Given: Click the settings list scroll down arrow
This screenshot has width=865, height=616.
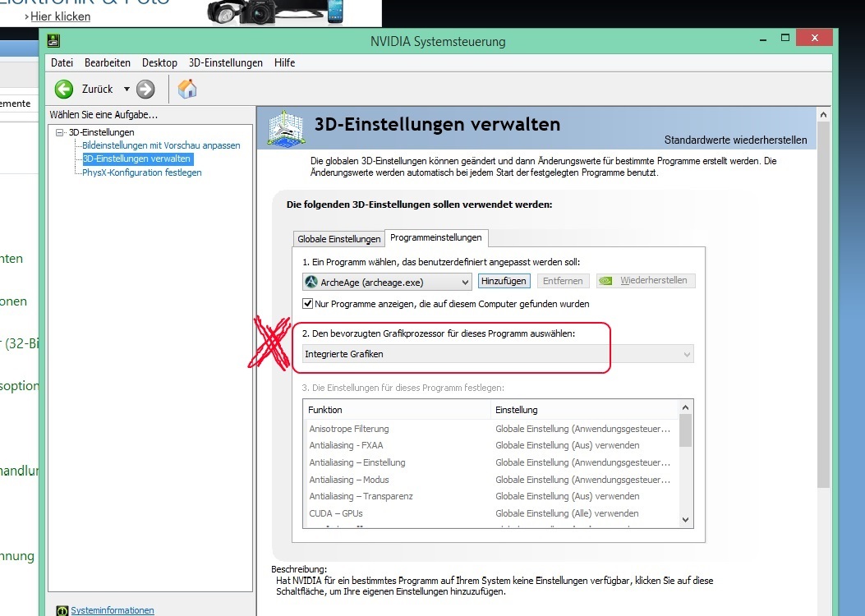Looking at the screenshot, I should click(685, 519).
